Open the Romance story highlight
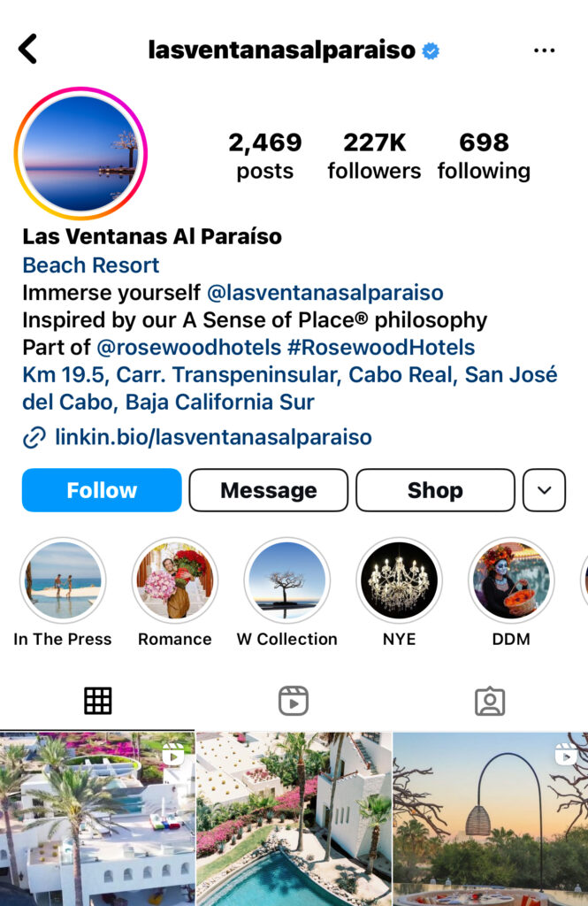 [175, 580]
